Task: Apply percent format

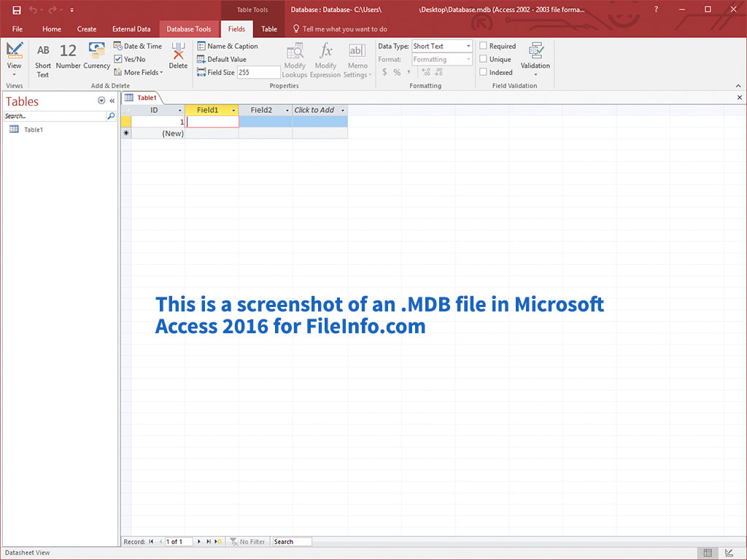Action: pyautogui.click(x=397, y=72)
